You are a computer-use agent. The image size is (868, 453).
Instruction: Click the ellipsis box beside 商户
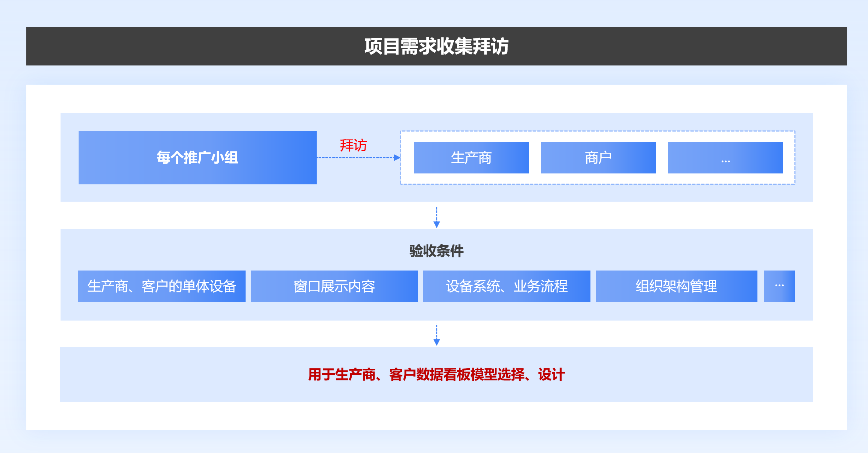click(725, 158)
